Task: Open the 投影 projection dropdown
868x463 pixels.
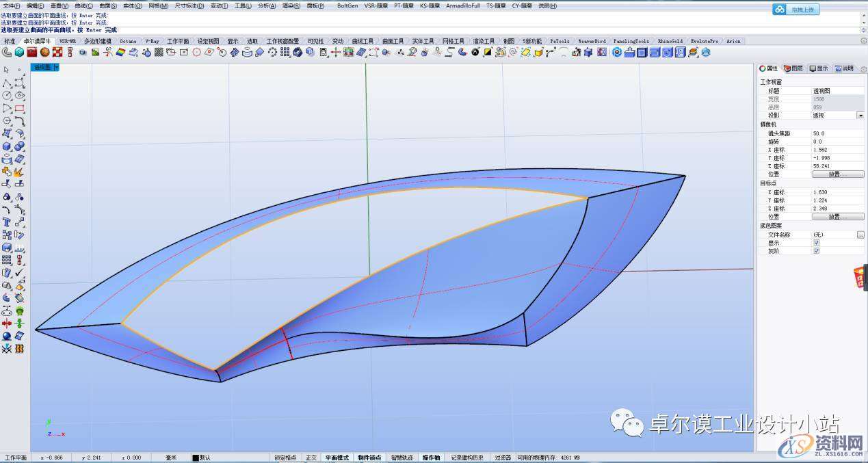Action: pyautogui.click(x=860, y=116)
